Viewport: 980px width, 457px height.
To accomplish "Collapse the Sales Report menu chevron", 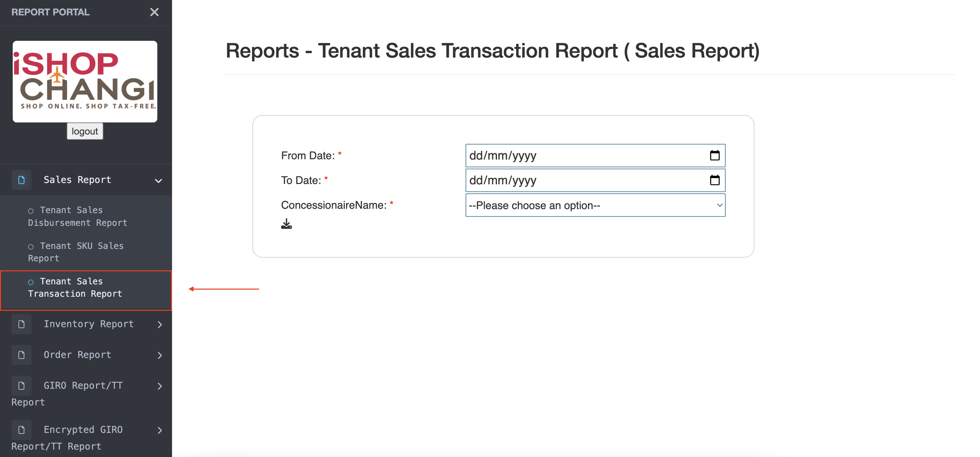I will 159,181.
